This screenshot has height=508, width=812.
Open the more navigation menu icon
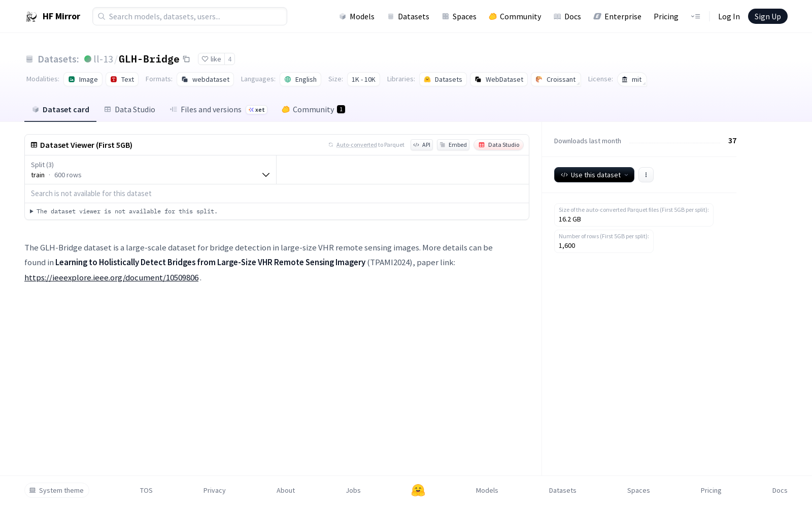click(x=695, y=16)
